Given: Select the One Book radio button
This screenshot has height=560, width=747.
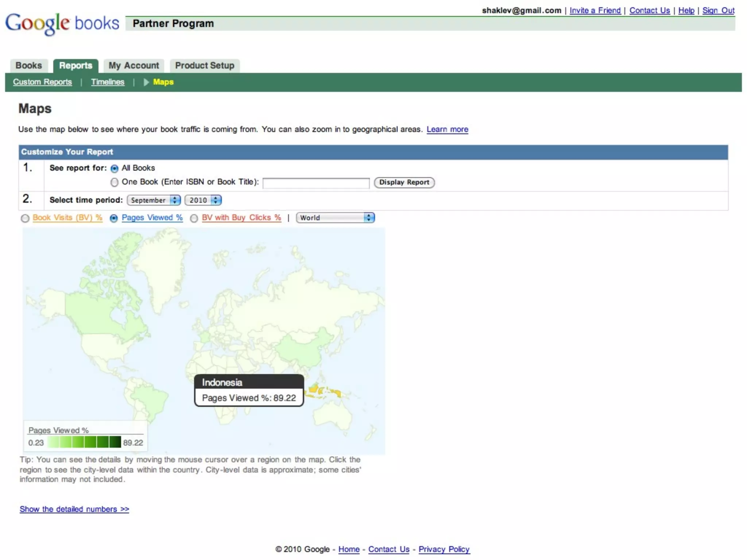Looking at the screenshot, I should click(115, 182).
